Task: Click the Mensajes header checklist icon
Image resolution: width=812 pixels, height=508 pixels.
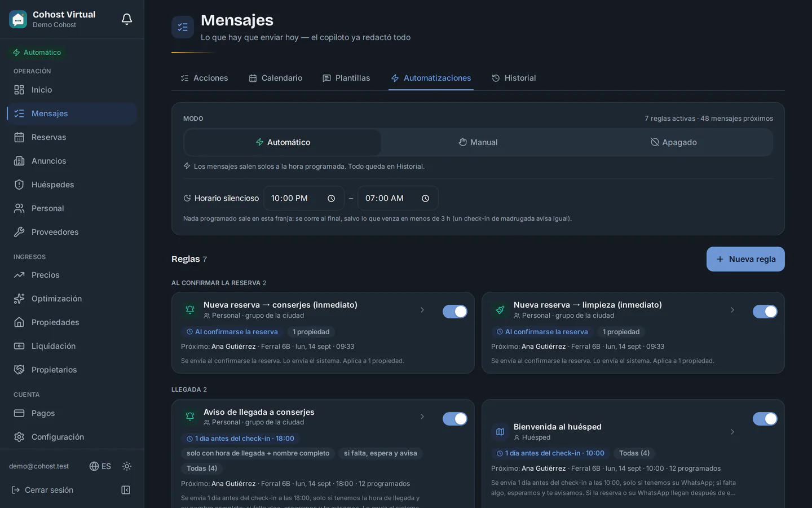Action: (x=183, y=27)
